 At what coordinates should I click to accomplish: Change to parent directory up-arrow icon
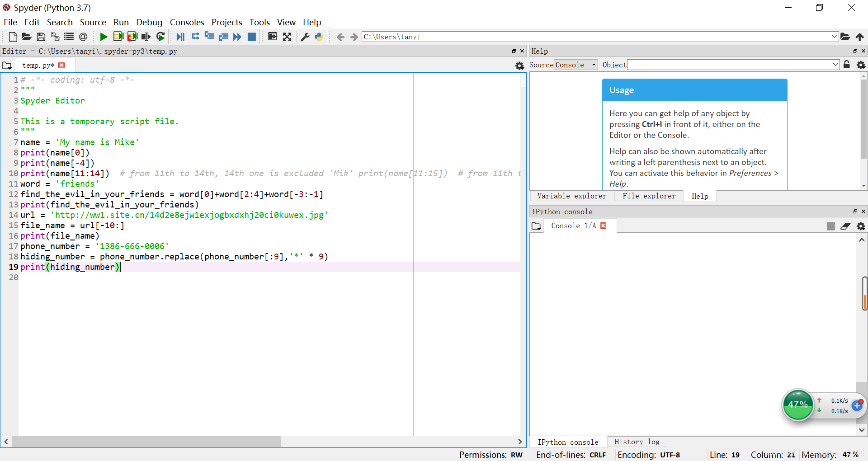[x=860, y=37]
